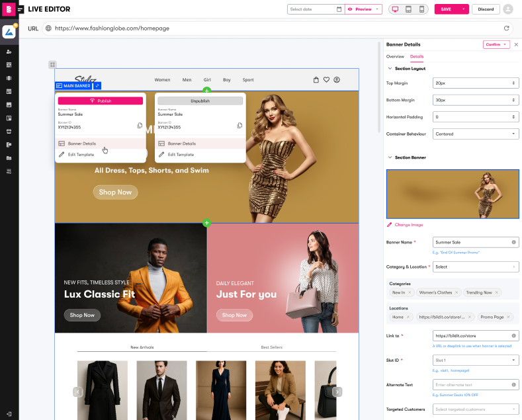Open Banner Details in the Publish card
Image resolution: width=522 pixels, height=420 pixels.
[x=100, y=144]
